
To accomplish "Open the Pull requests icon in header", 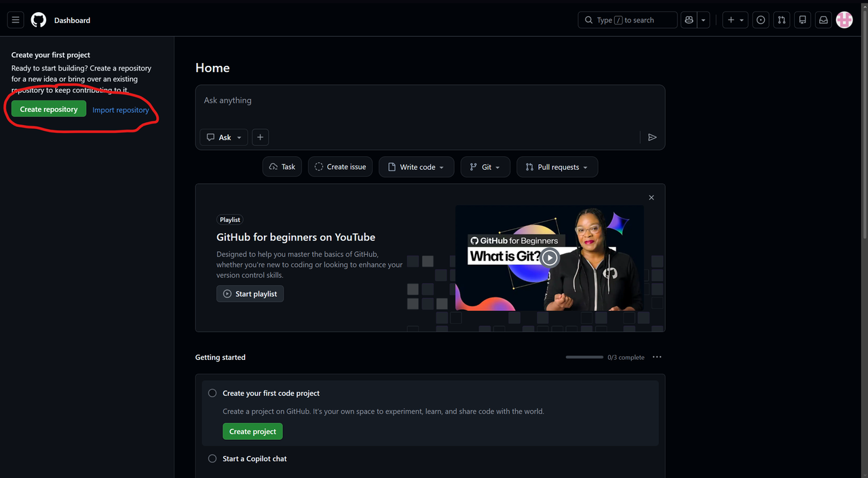I will click(782, 20).
